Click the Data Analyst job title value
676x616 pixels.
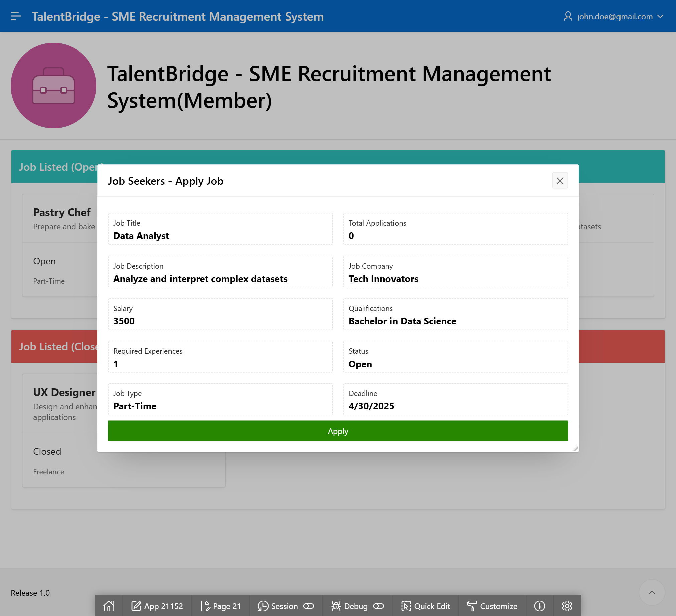pos(141,236)
